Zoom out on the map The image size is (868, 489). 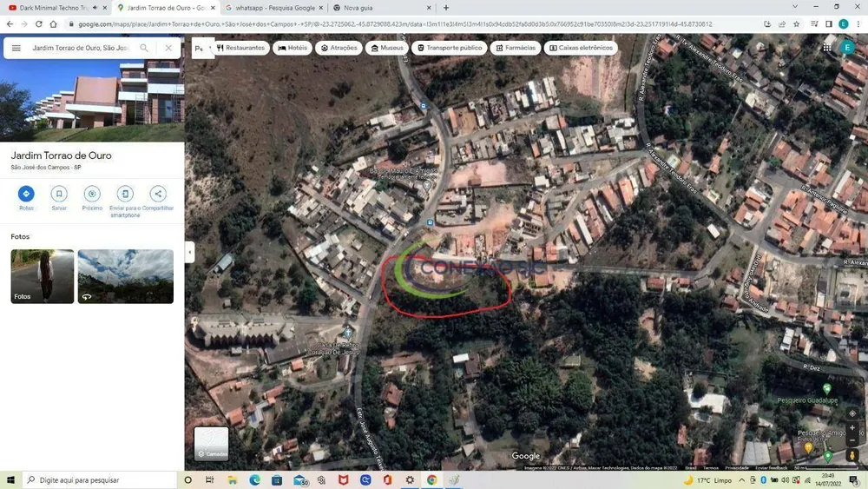click(852, 440)
